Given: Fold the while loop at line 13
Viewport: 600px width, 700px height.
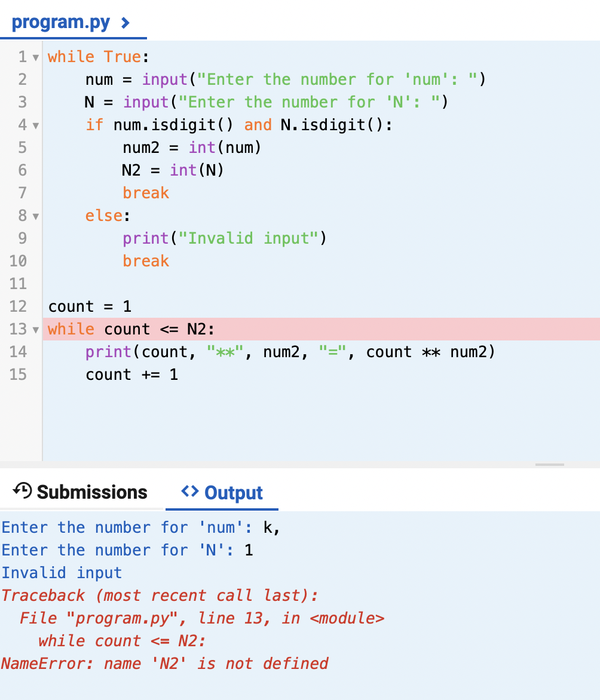Looking at the screenshot, I should [35, 329].
